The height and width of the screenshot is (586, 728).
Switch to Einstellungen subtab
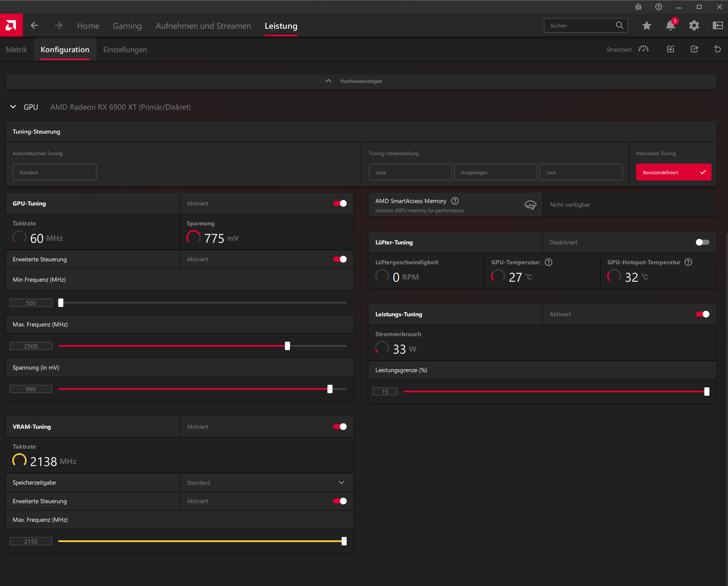(125, 49)
